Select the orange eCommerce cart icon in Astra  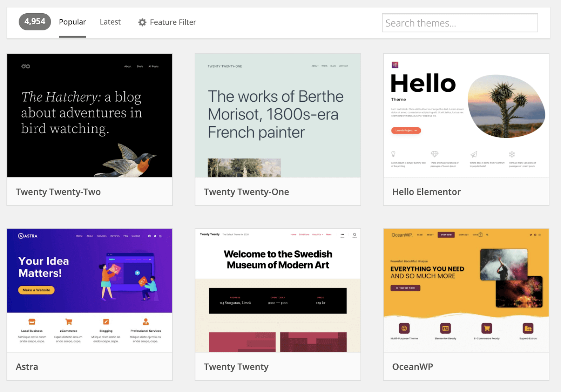coord(69,322)
